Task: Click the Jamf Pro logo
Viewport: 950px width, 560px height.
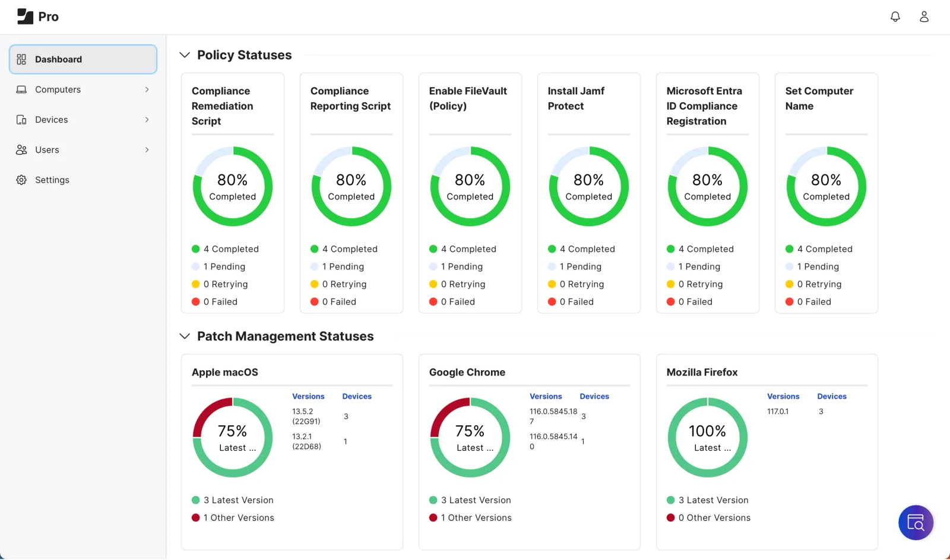Action: pyautogui.click(x=38, y=17)
